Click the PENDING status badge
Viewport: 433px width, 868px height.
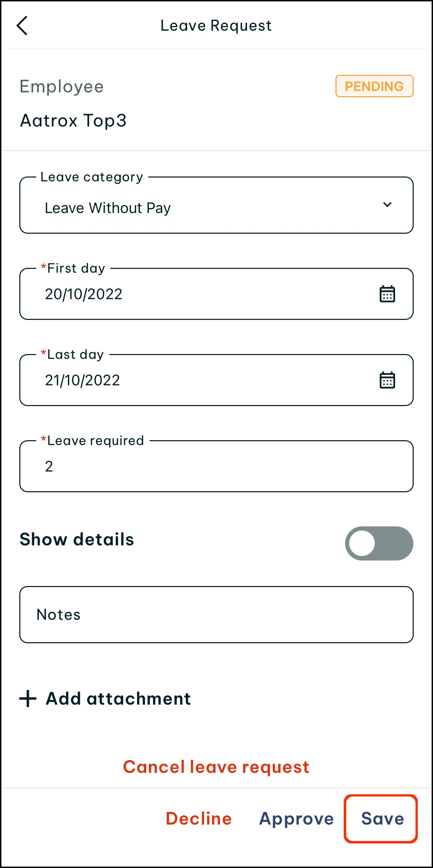coord(374,86)
